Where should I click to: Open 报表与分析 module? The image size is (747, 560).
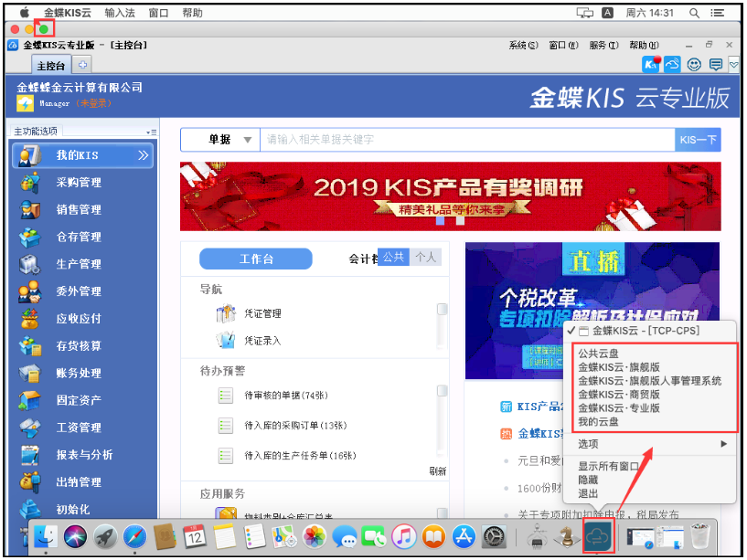84,455
